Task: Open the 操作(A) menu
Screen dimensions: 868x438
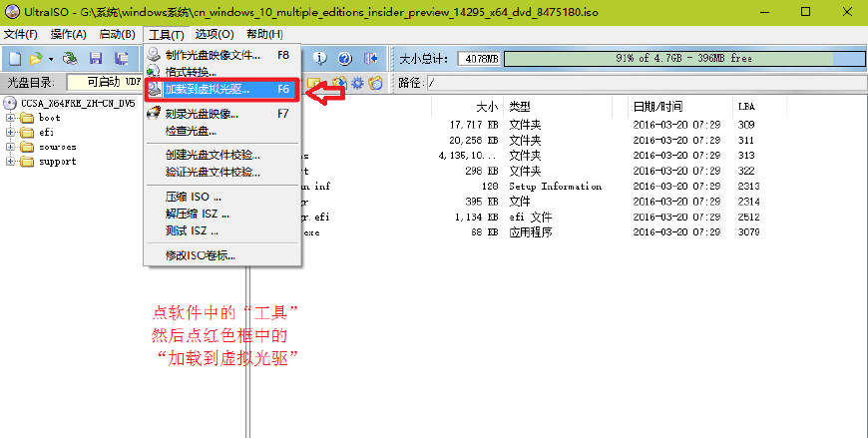Action: tap(68, 34)
